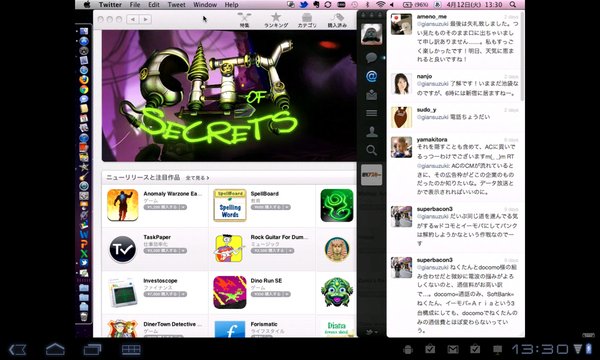Viewport: 600px width, 360px height.
Task: Open Spotlight search magnifier in menu bar
Action: click(x=513, y=5)
